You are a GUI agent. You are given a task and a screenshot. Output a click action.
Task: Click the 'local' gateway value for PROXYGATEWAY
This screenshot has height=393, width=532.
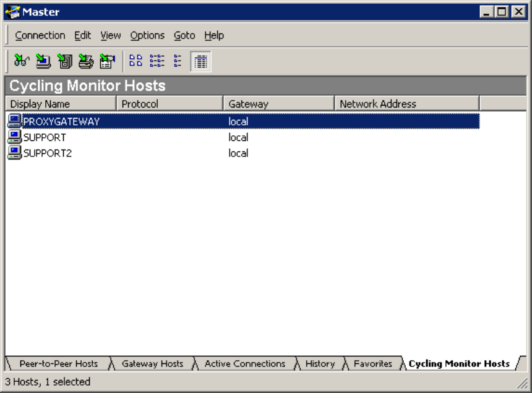click(238, 121)
